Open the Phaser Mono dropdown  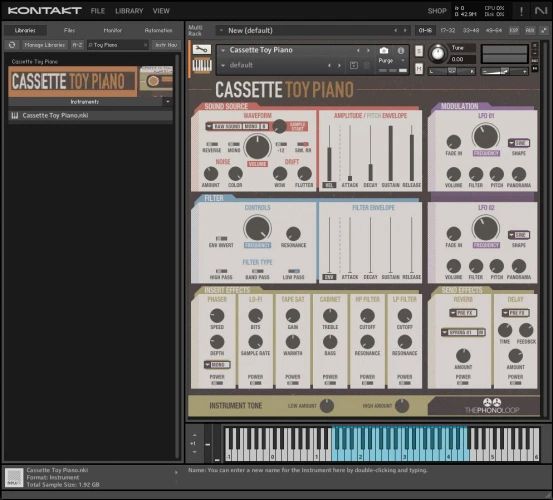[x=217, y=365]
